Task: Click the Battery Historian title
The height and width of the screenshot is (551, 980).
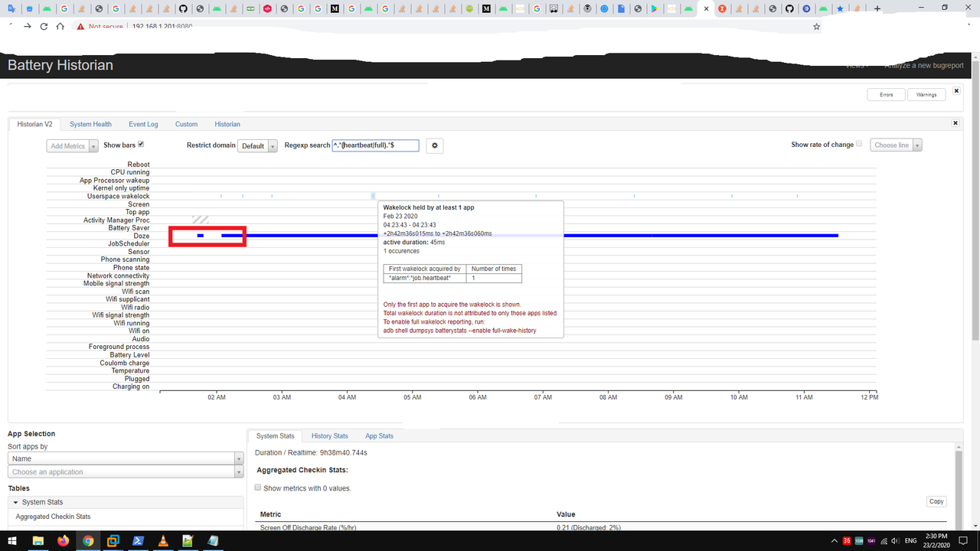Action: point(60,65)
